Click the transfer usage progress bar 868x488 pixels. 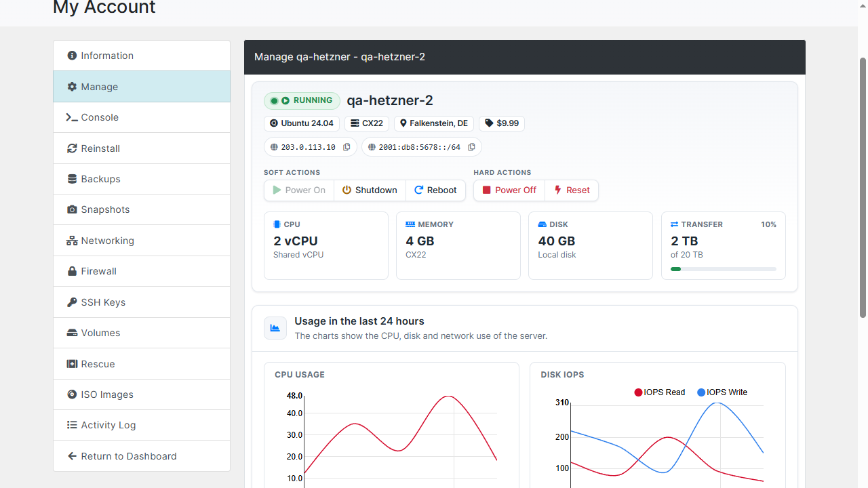724,269
